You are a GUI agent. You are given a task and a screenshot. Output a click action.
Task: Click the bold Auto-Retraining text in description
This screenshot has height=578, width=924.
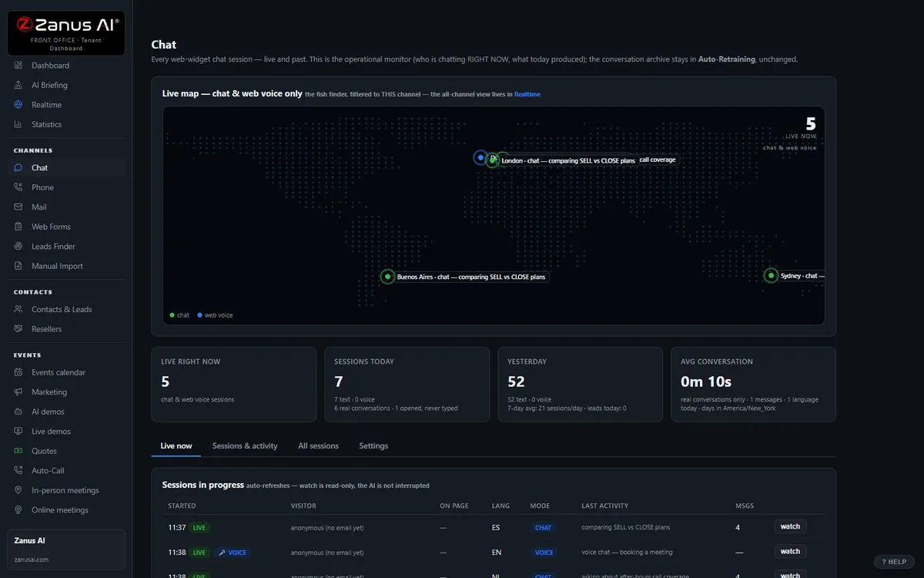[727, 59]
